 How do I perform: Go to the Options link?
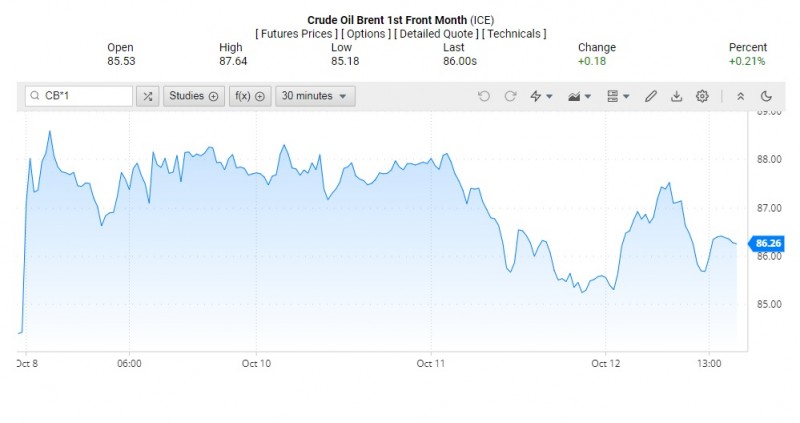pyautogui.click(x=367, y=34)
